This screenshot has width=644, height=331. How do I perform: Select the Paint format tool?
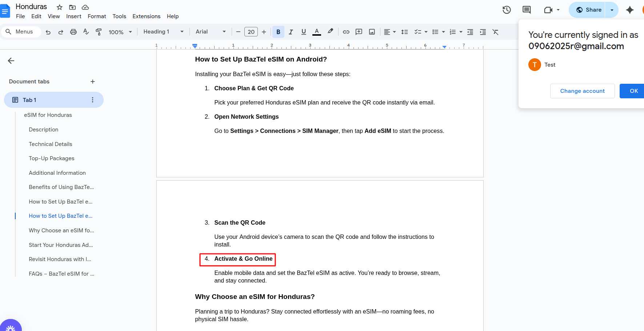tap(99, 32)
